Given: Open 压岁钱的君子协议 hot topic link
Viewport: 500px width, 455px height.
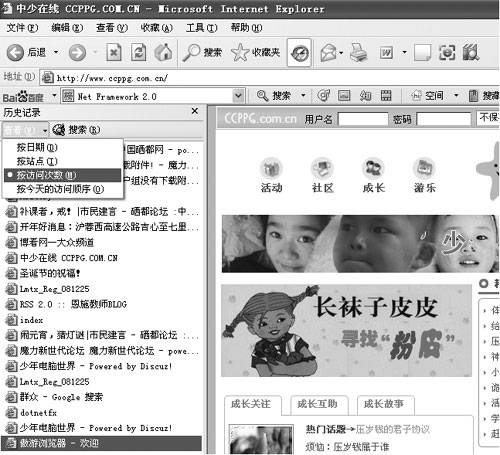Looking at the screenshot, I should point(392,429).
